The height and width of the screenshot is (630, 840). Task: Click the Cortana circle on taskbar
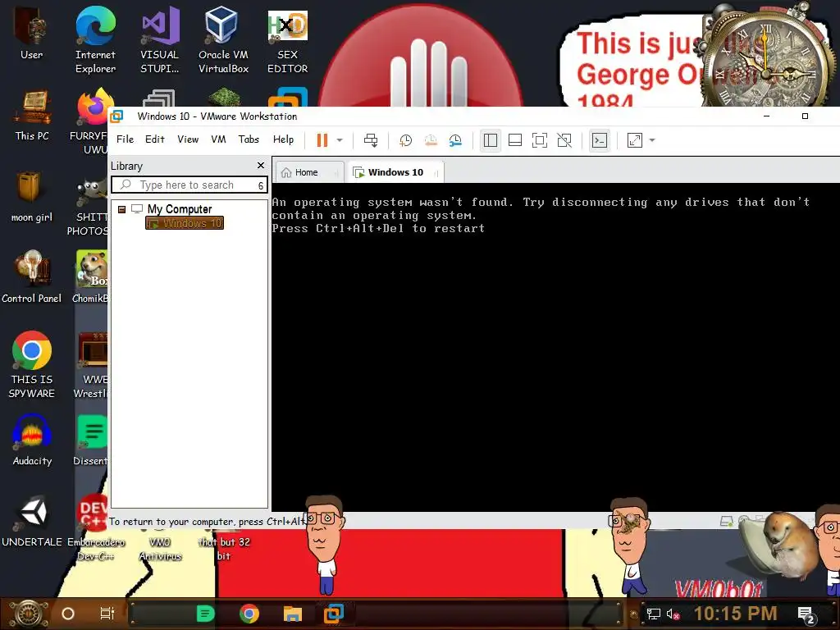(x=68, y=614)
